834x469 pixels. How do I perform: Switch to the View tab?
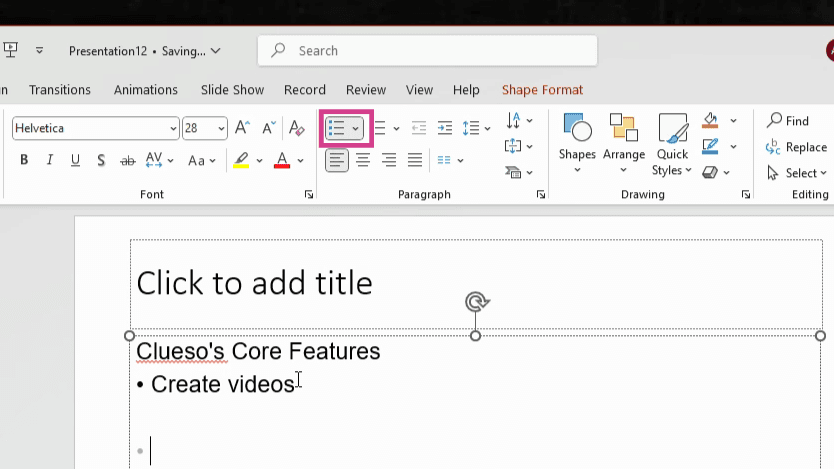pyautogui.click(x=420, y=90)
